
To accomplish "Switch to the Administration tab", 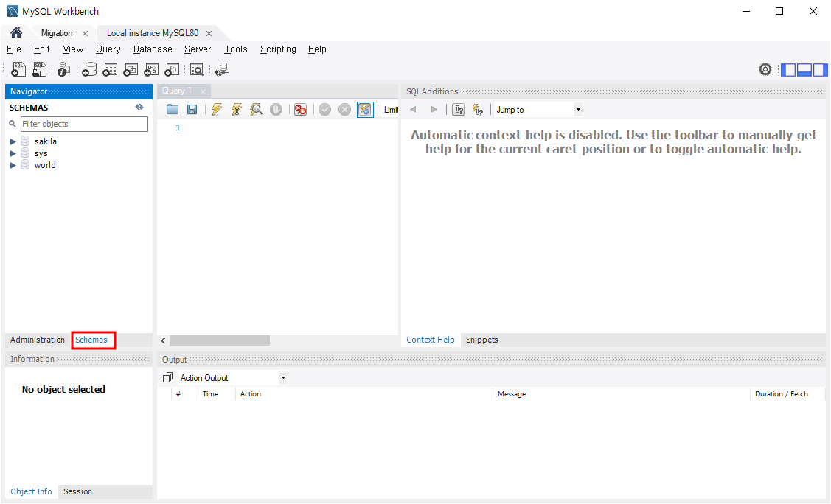I will coord(37,340).
